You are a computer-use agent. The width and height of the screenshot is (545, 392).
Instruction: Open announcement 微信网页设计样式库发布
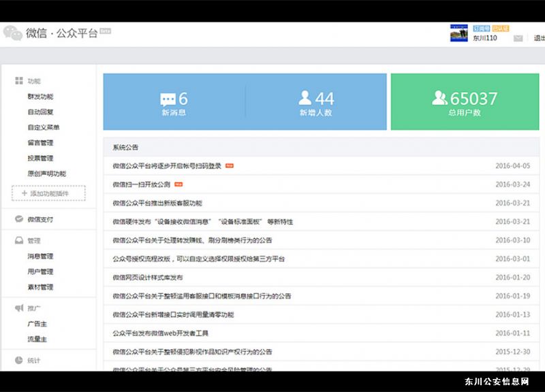tap(147, 278)
